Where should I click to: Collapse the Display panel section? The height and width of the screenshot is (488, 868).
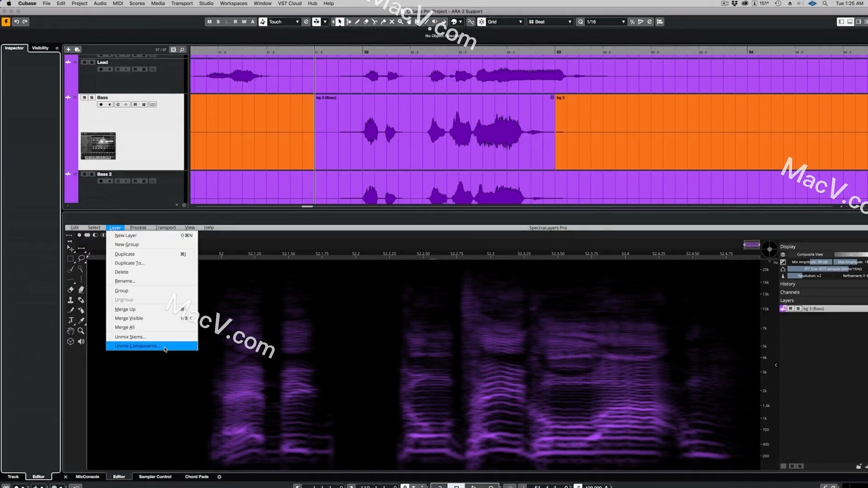tap(788, 247)
